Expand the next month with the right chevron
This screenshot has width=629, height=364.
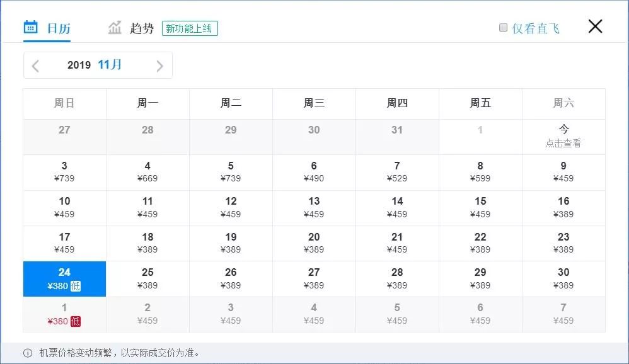(159, 65)
